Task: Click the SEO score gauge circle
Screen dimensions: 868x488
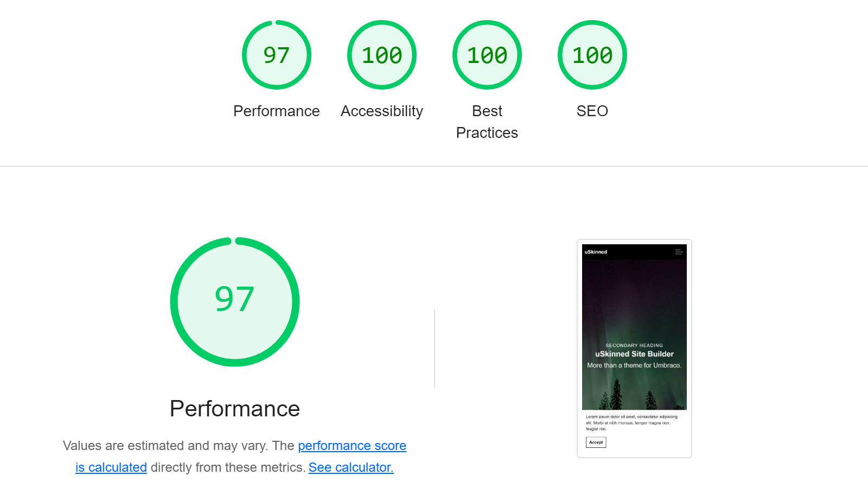Action: (x=592, y=55)
